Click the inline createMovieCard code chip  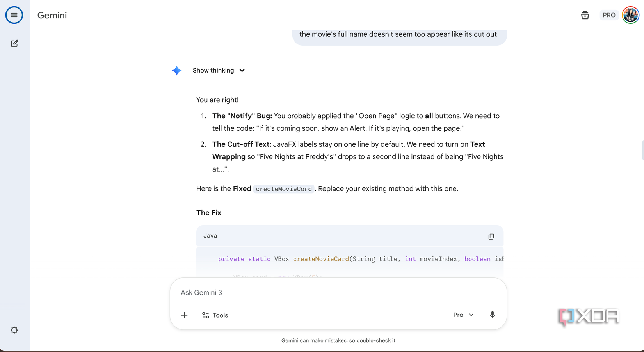point(284,189)
